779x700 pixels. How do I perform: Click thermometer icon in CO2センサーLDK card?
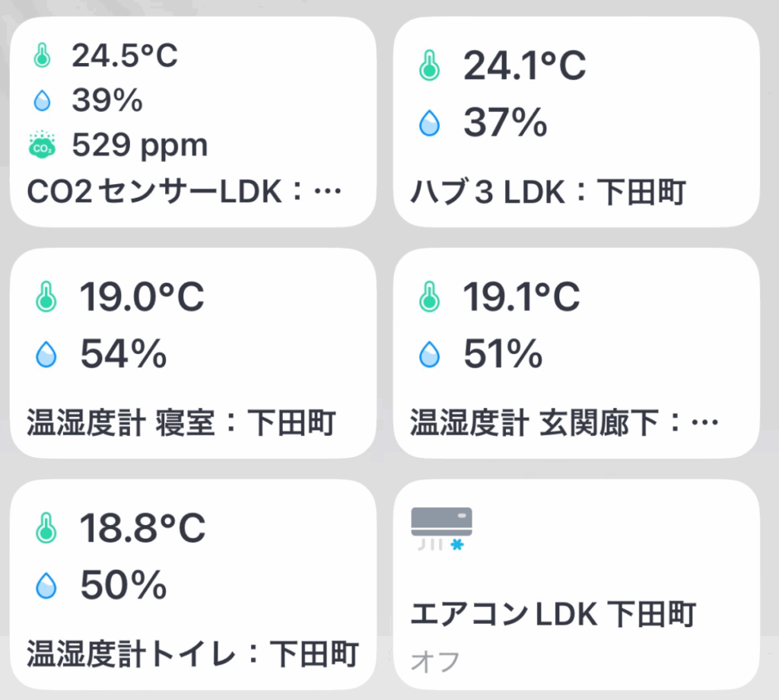tap(42, 56)
